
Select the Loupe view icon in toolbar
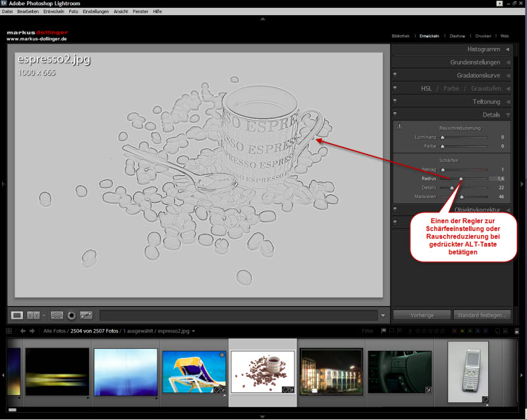[18, 315]
